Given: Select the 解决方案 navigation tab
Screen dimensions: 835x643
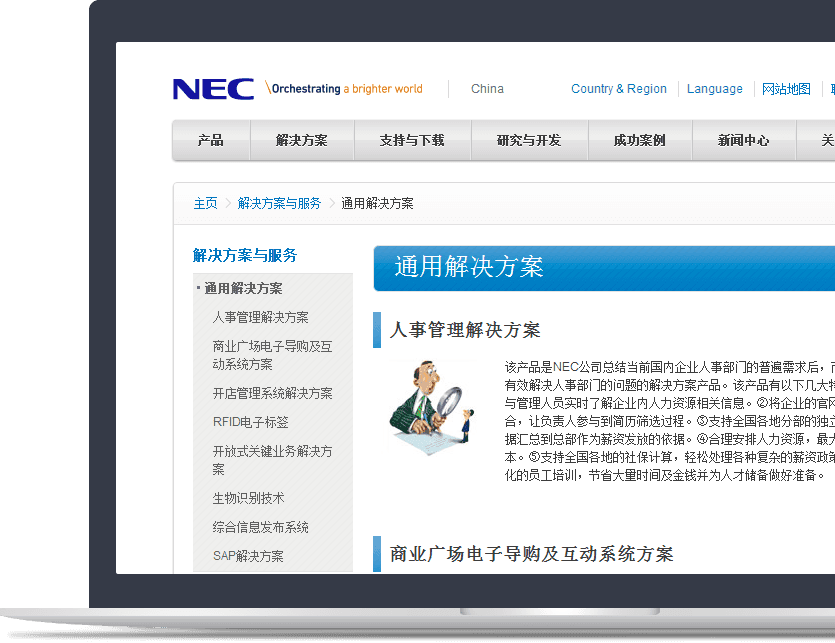Looking at the screenshot, I should (x=302, y=141).
